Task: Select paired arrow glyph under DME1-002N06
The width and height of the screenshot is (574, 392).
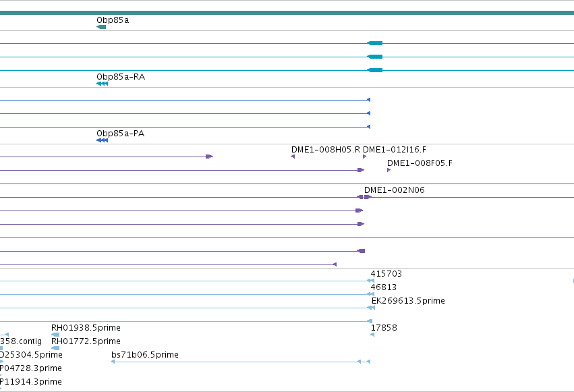Action: [364, 197]
